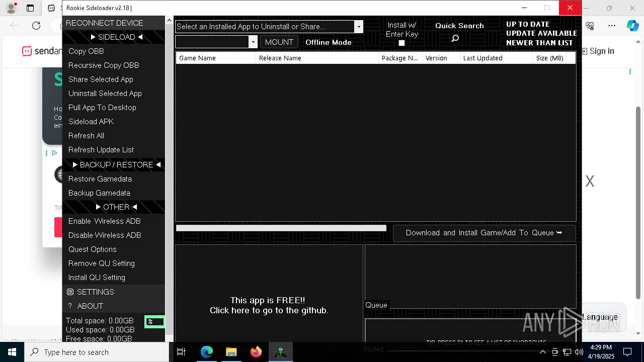644x362 pixels.
Task: Open File Explorer from the taskbar
Action: tap(231, 352)
